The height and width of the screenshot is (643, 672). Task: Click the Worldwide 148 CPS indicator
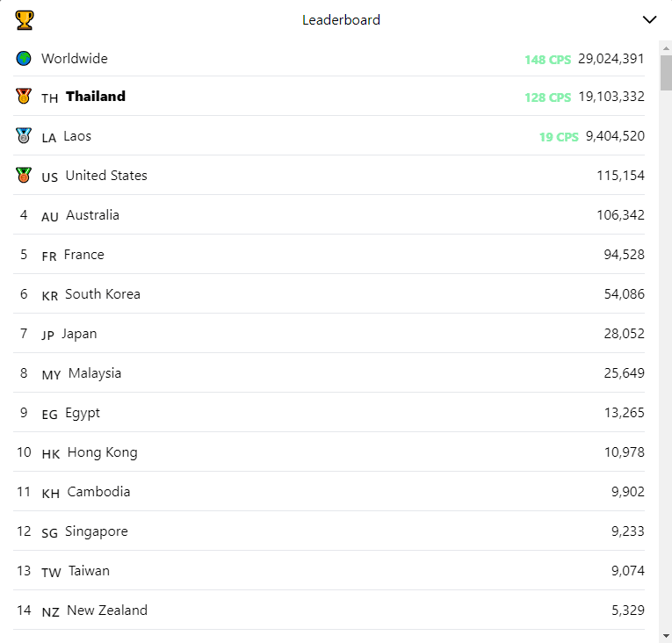coord(548,60)
